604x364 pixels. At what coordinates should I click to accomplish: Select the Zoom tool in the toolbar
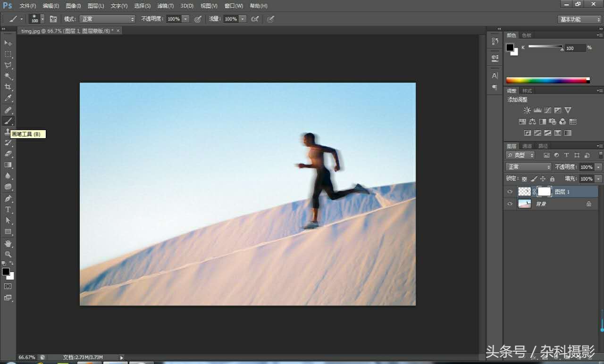coord(8,254)
